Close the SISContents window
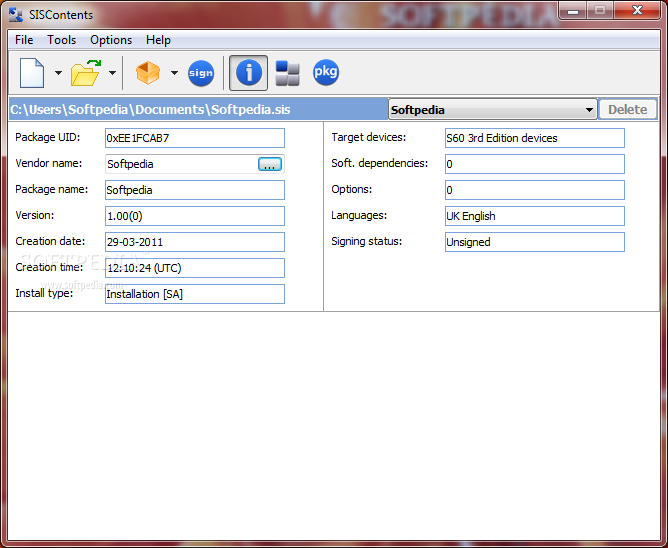 [x=637, y=11]
